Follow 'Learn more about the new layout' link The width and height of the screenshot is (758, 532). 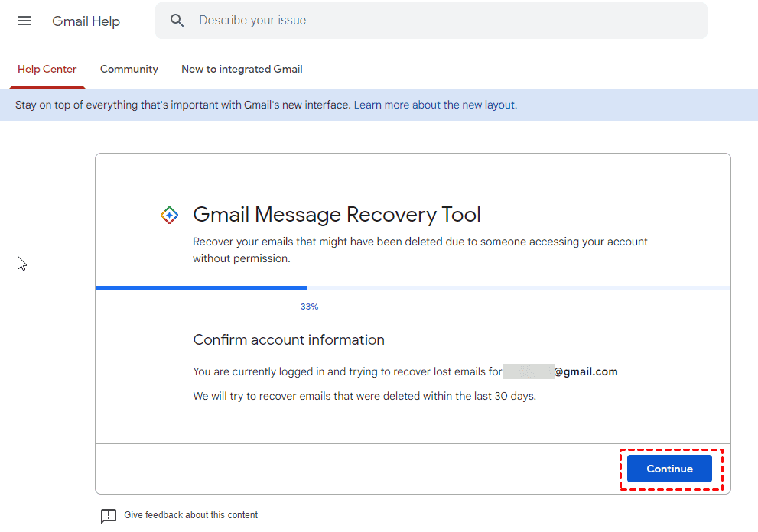pyautogui.click(x=435, y=105)
